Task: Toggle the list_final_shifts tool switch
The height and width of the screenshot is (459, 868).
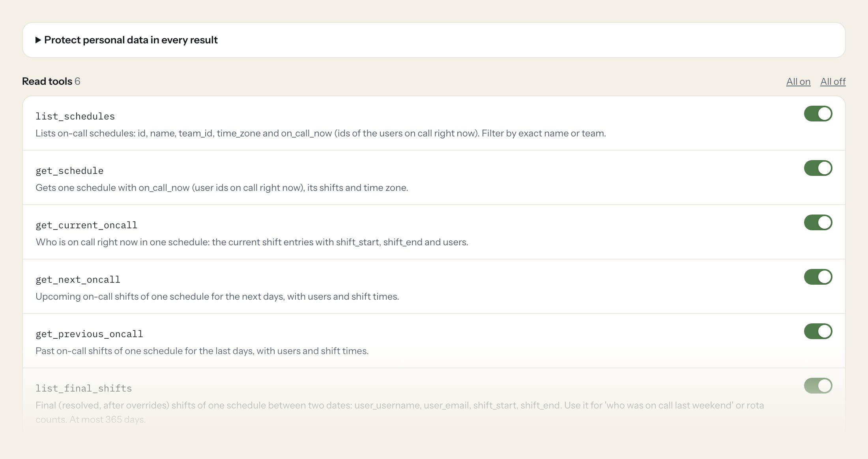Action: 818,386
